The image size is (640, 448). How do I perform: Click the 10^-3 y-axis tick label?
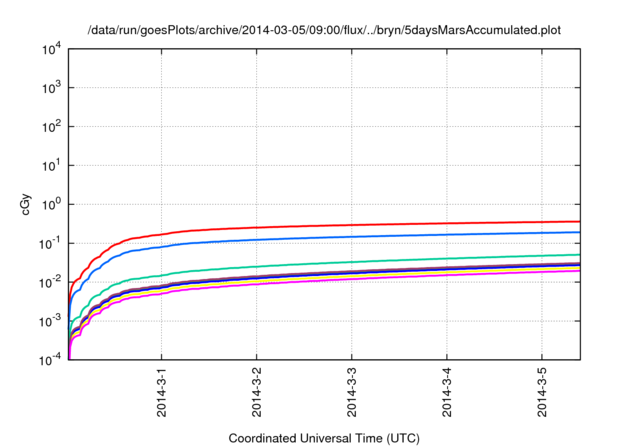coord(50,321)
